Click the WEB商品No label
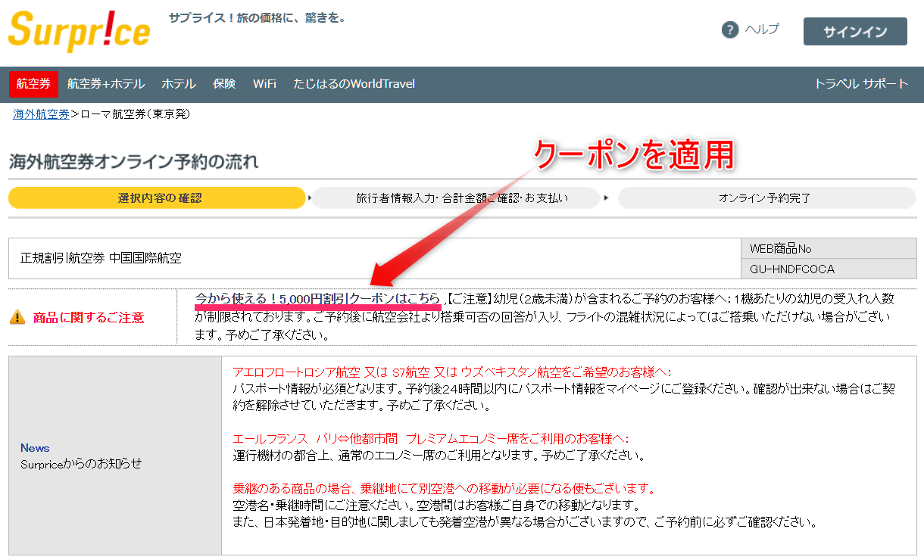 coord(781,248)
